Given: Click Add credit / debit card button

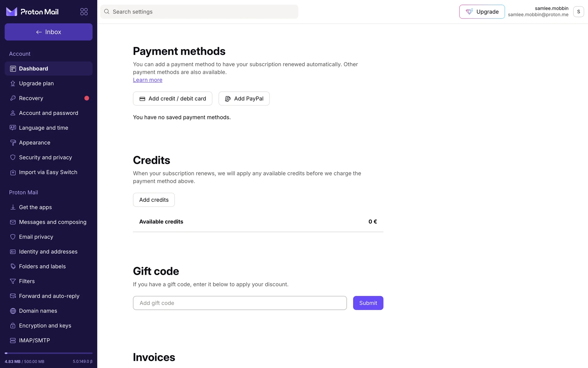Looking at the screenshot, I should (172, 98).
